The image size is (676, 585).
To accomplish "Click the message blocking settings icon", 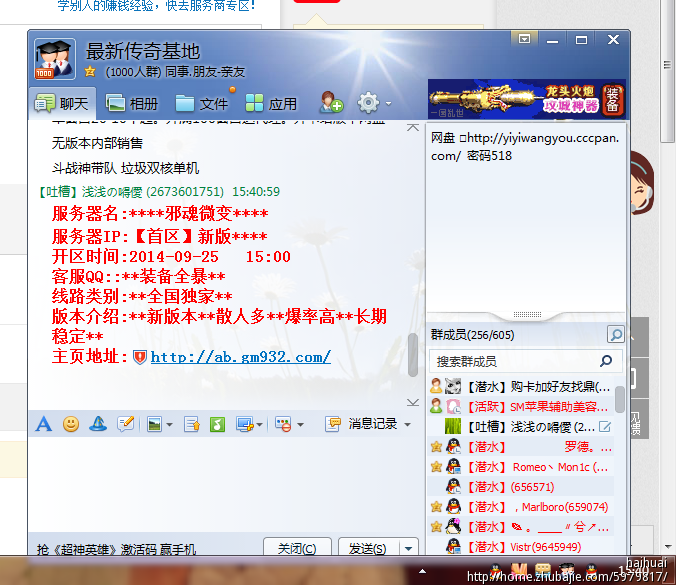I will (x=283, y=425).
